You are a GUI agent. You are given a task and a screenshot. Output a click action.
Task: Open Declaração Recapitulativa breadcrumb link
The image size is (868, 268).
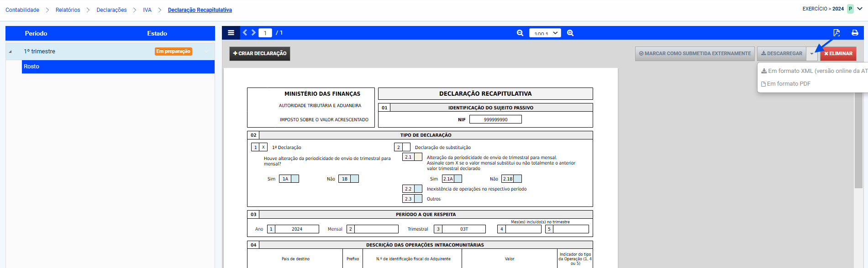pyautogui.click(x=200, y=10)
